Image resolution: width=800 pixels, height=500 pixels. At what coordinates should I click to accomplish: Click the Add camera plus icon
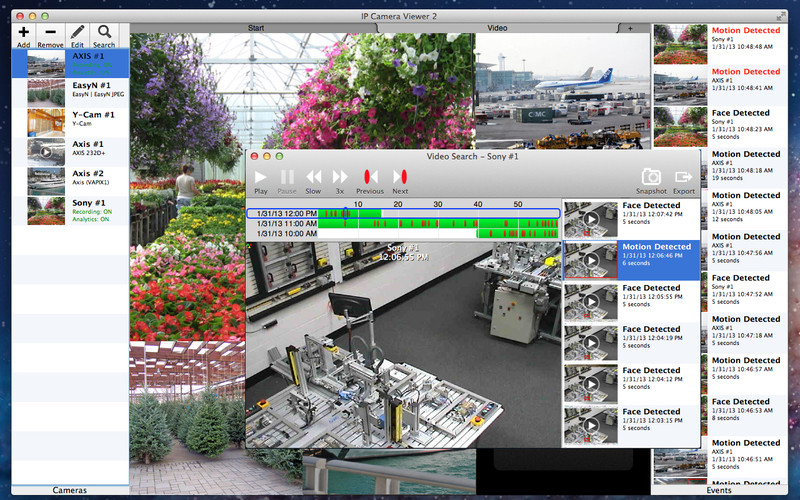click(23, 33)
